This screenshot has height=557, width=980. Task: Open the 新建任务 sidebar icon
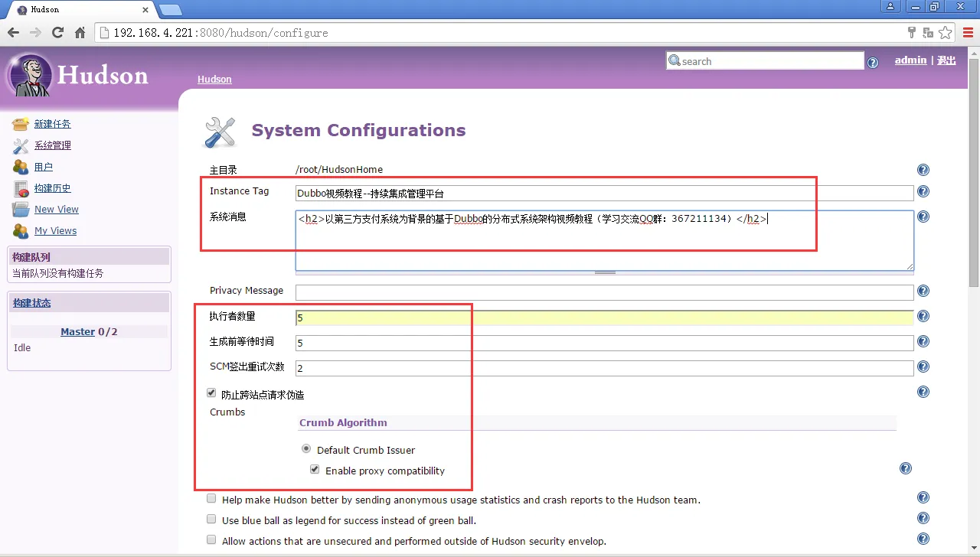(x=21, y=124)
